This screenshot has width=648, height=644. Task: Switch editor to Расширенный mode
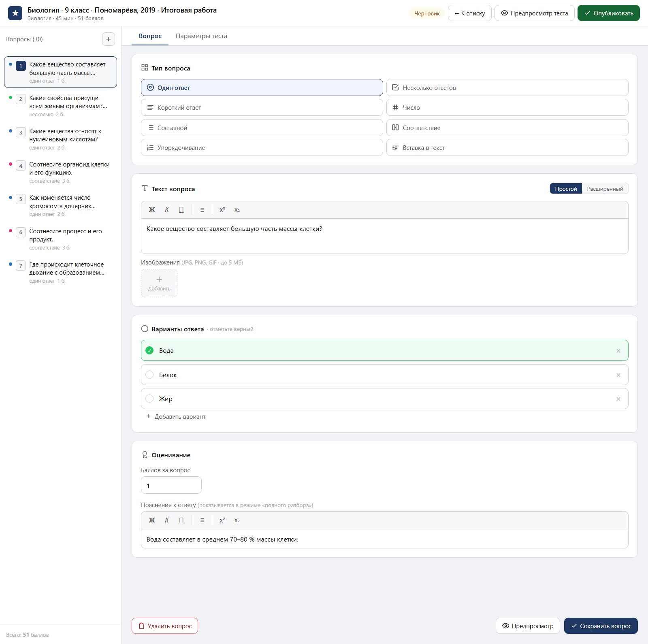point(605,189)
